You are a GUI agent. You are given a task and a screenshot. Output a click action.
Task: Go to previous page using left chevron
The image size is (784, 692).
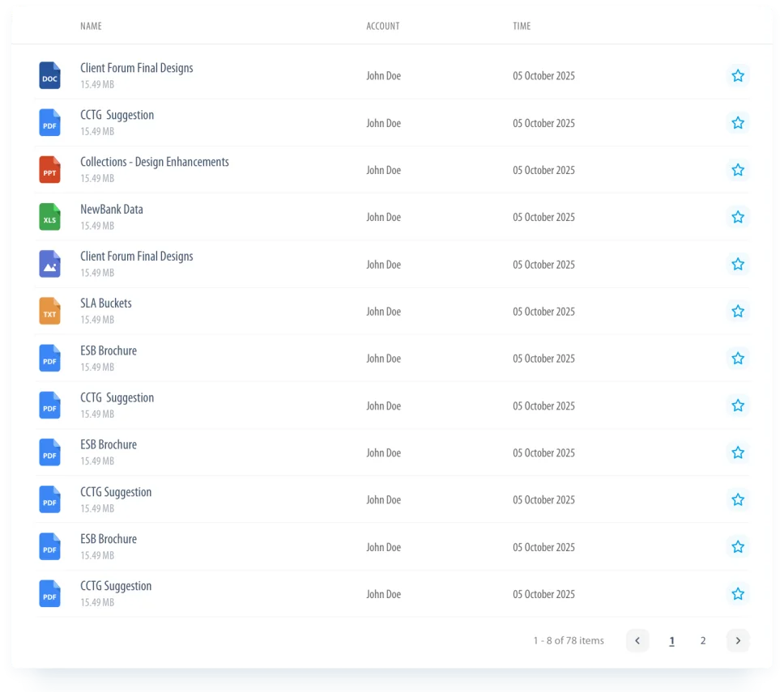coord(637,641)
